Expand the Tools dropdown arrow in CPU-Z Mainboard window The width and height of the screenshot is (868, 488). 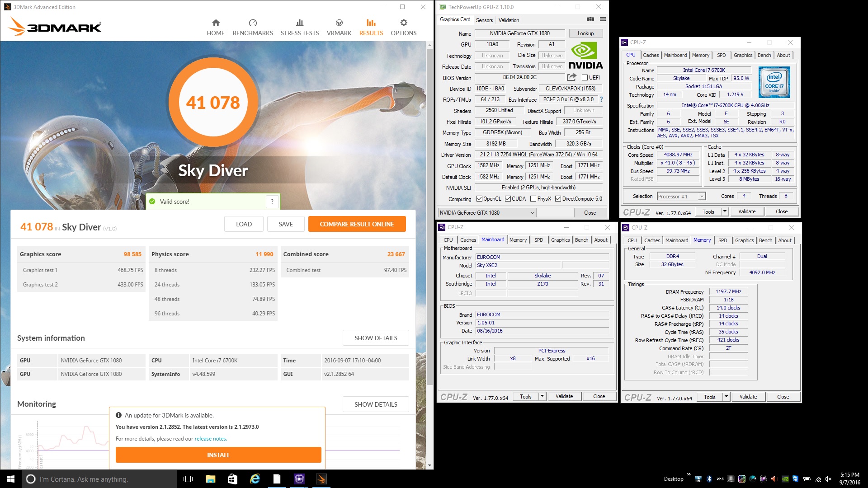click(x=542, y=396)
